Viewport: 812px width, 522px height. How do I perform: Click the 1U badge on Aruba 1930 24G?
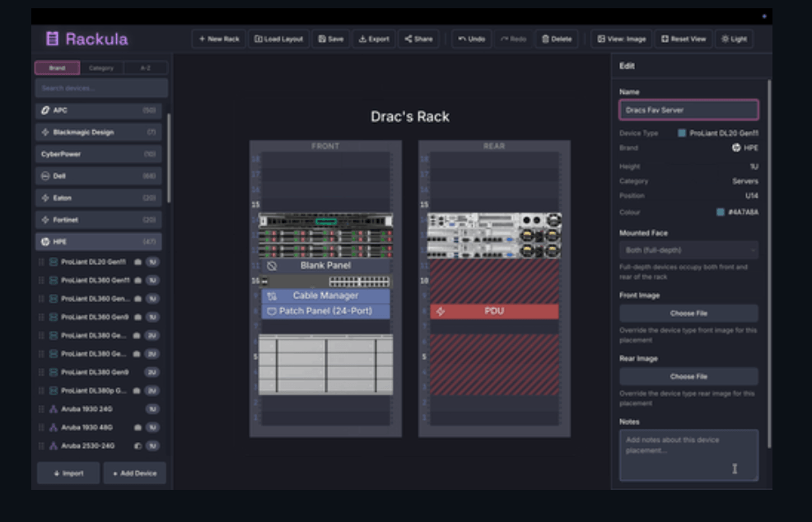[x=152, y=409]
